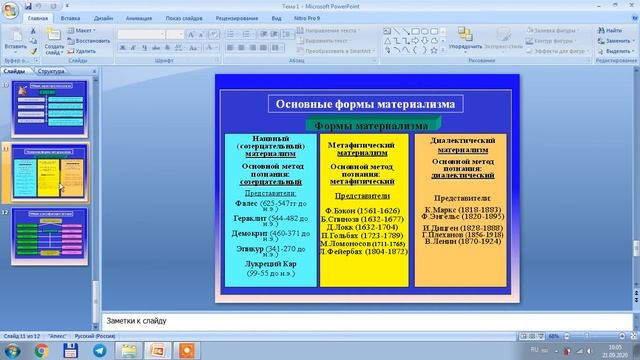Click the Windows Start orb
640x360 pixels.
12,351
